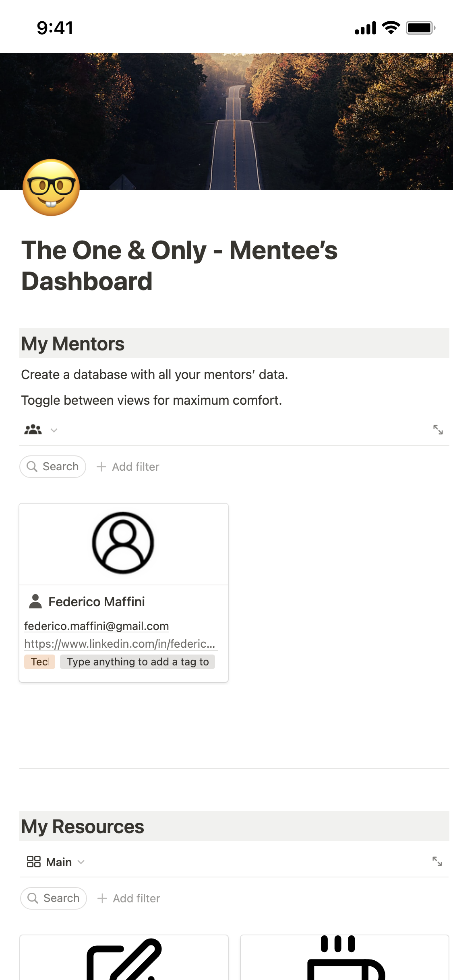This screenshot has width=453, height=980.
Task: Click the person icon beside Federico Maffini
Action: coord(35,601)
